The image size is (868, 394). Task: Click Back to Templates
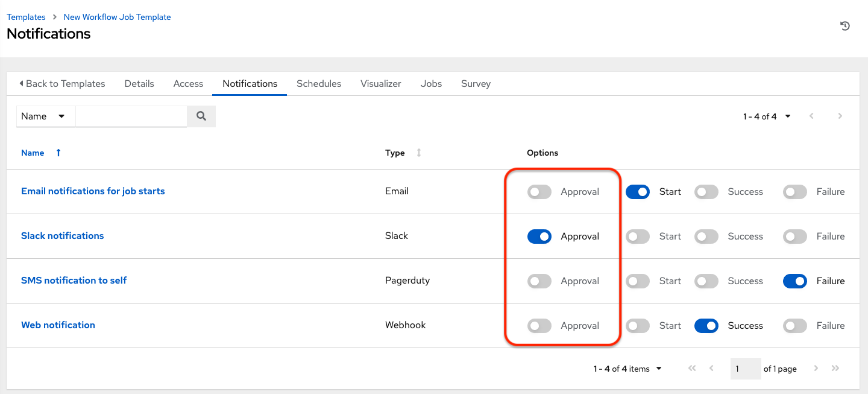pyautogui.click(x=63, y=83)
